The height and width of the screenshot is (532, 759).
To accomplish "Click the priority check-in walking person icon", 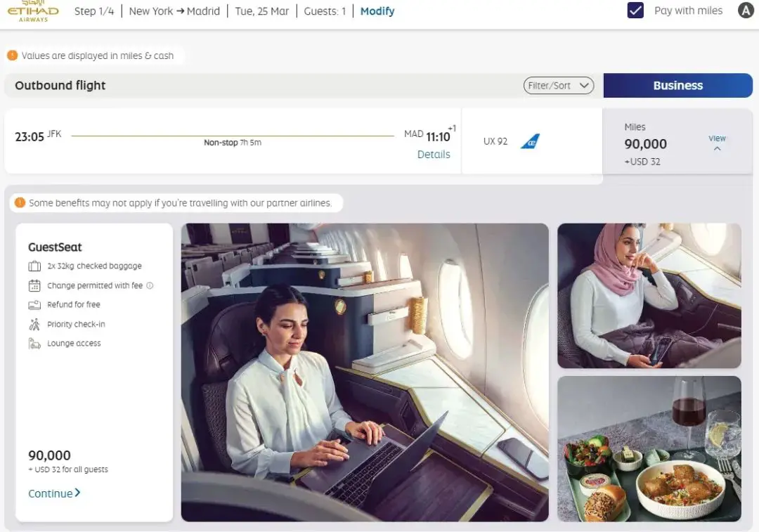I will [34, 325].
